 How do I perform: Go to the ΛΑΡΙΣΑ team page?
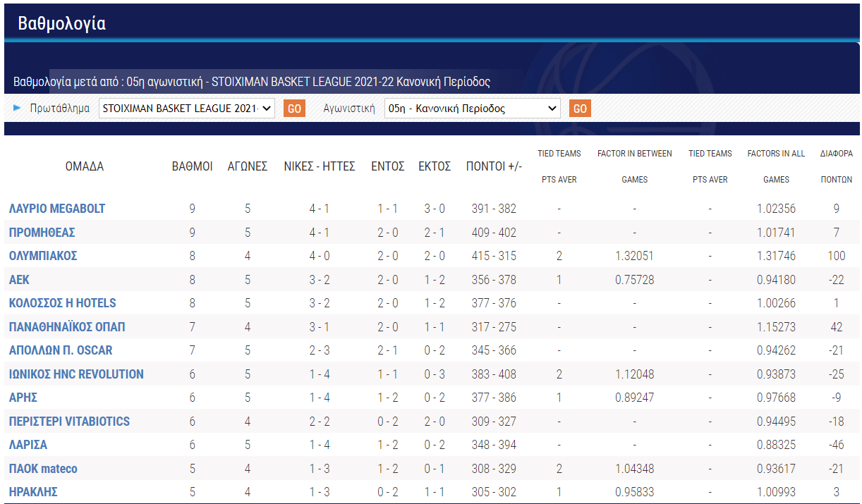click(x=28, y=445)
